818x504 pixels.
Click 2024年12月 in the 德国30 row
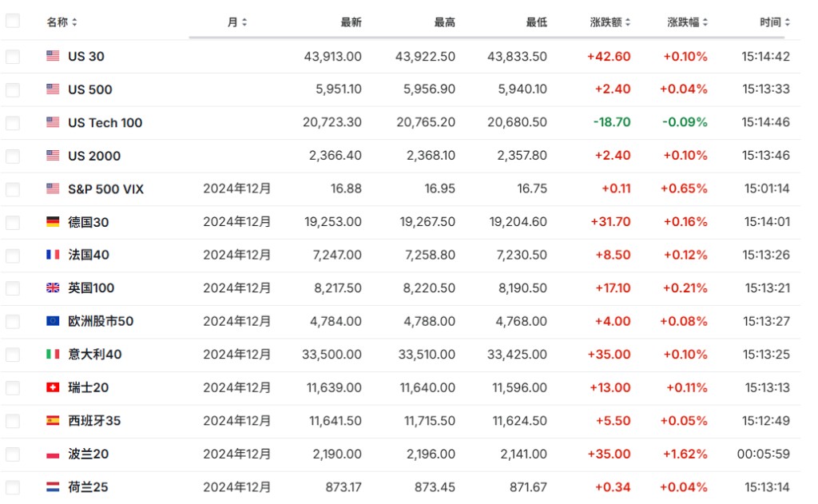[236, 222]
